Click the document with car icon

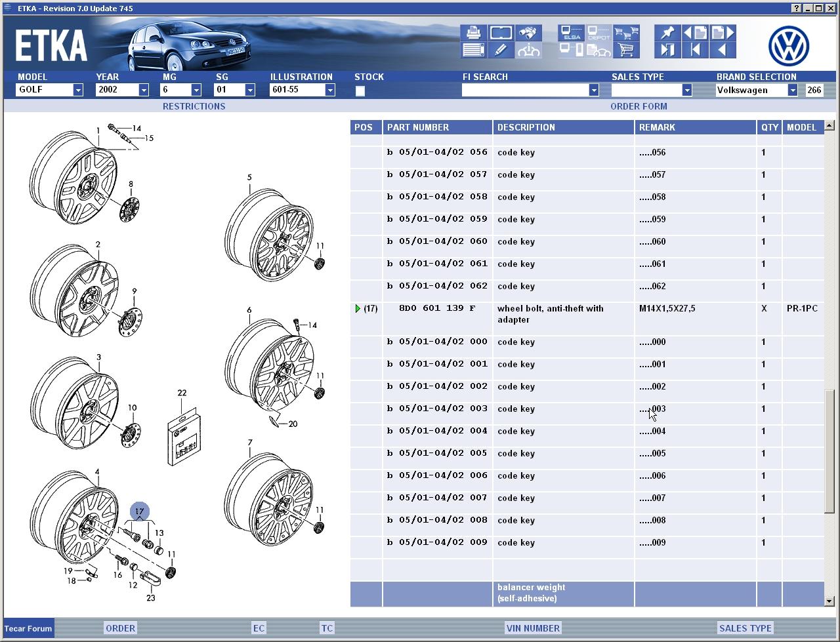[x=598, y=50]
